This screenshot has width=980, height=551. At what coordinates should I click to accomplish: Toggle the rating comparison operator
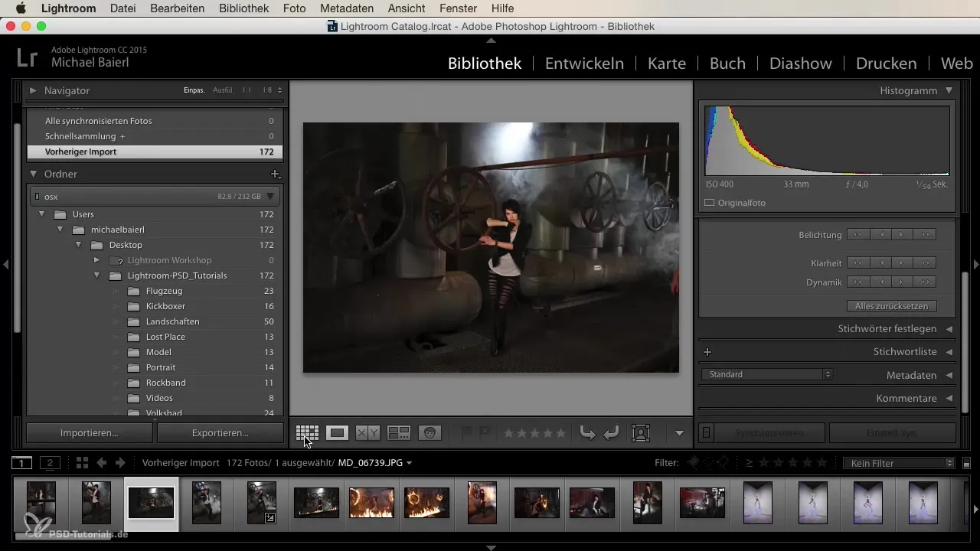(749, 463)
